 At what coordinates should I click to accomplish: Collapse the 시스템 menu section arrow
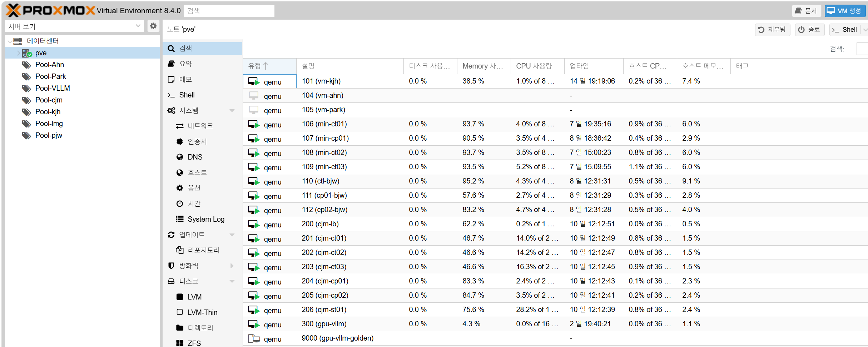click(232, 111)
